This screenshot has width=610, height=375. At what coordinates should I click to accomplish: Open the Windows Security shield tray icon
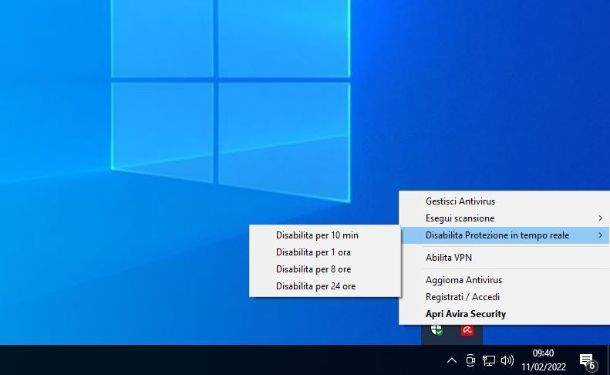coord(436,330)
